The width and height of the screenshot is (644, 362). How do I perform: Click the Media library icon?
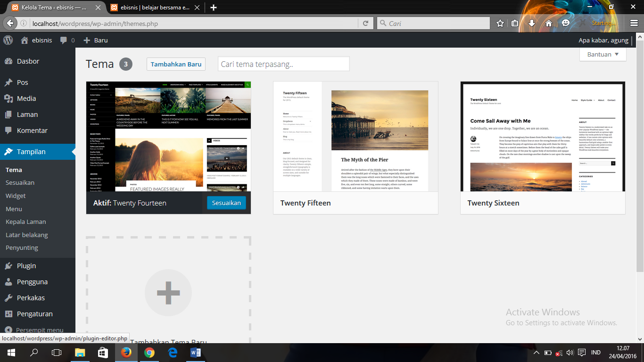click(8, 99)
